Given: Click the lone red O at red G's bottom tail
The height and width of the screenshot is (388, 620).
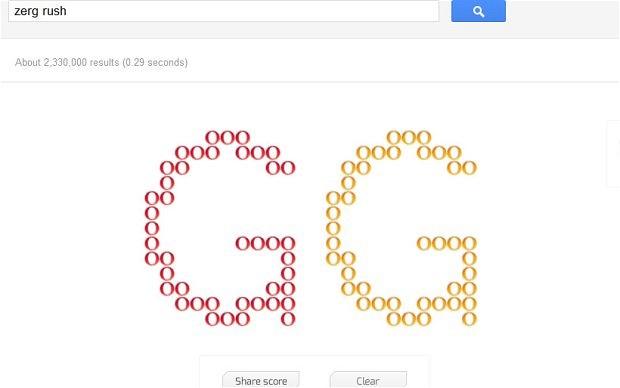Looking at the screenshot, I should click(288, 319).
